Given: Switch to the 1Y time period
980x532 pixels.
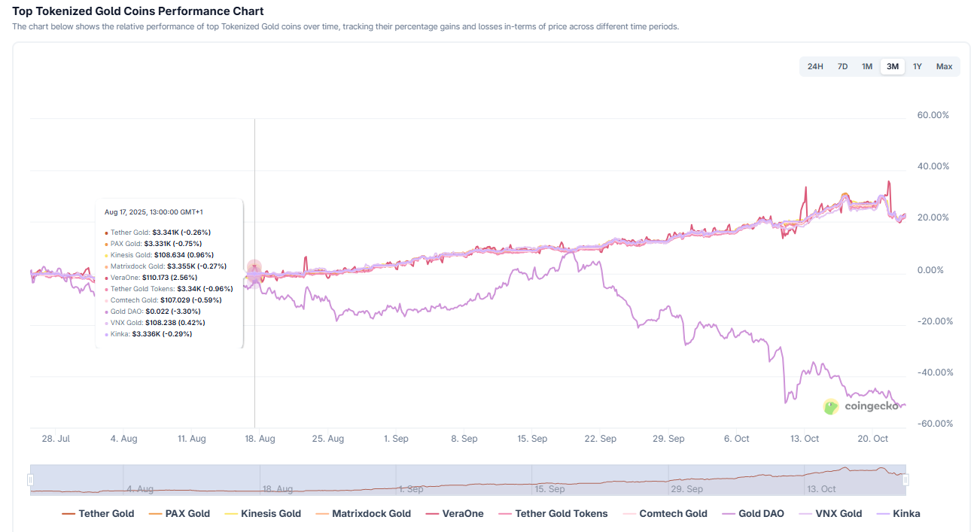Looking at the screenshot, I should [x=917, y=66].
